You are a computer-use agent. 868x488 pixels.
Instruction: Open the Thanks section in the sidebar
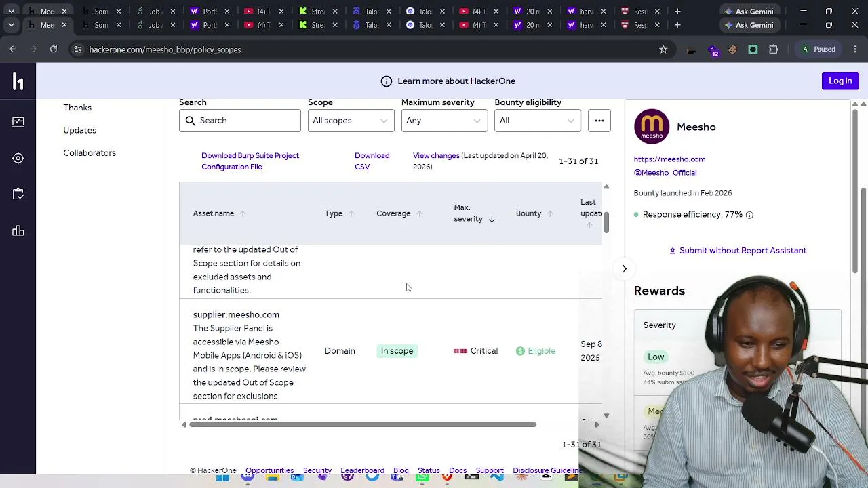click(x=77, y=108)
